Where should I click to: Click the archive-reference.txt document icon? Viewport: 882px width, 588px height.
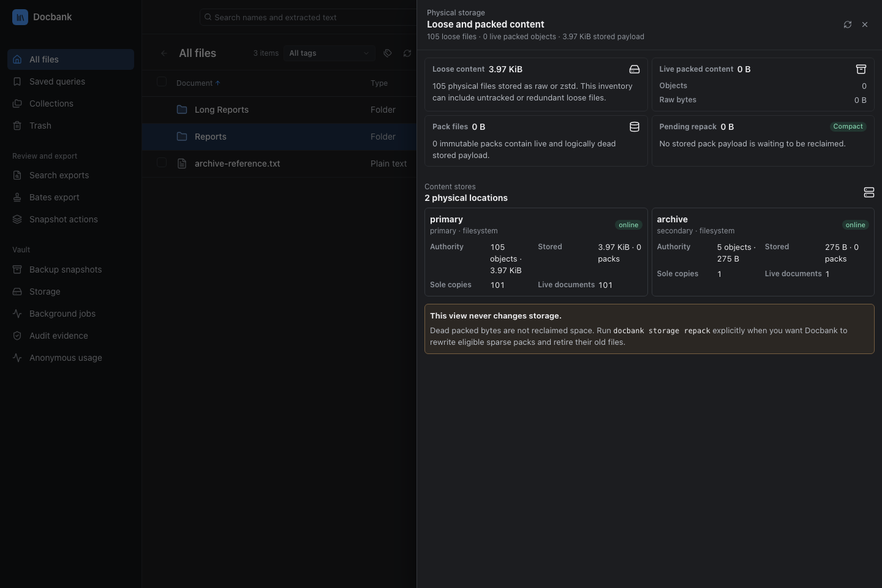pos(182,164)
